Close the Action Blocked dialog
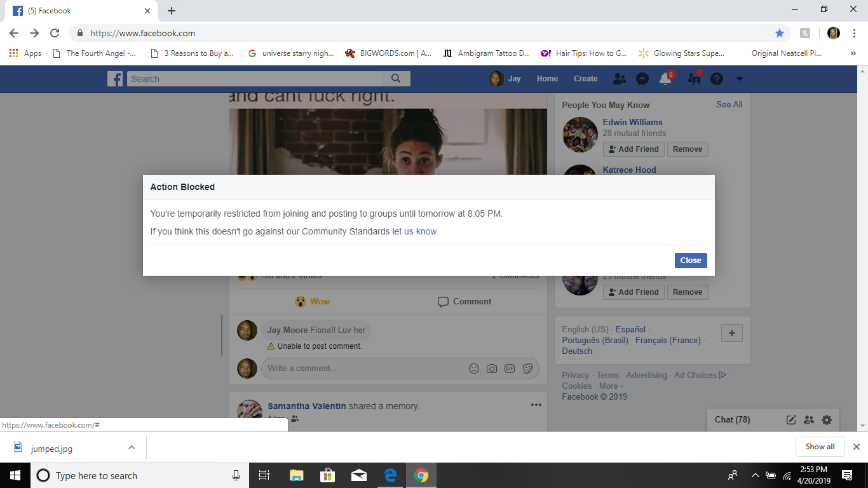This screenshot has width=868, height=488. point(691,261)
